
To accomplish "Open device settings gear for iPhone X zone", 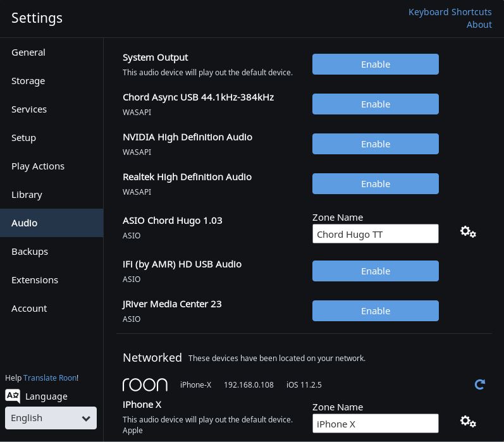I will [x=468, y=421].
